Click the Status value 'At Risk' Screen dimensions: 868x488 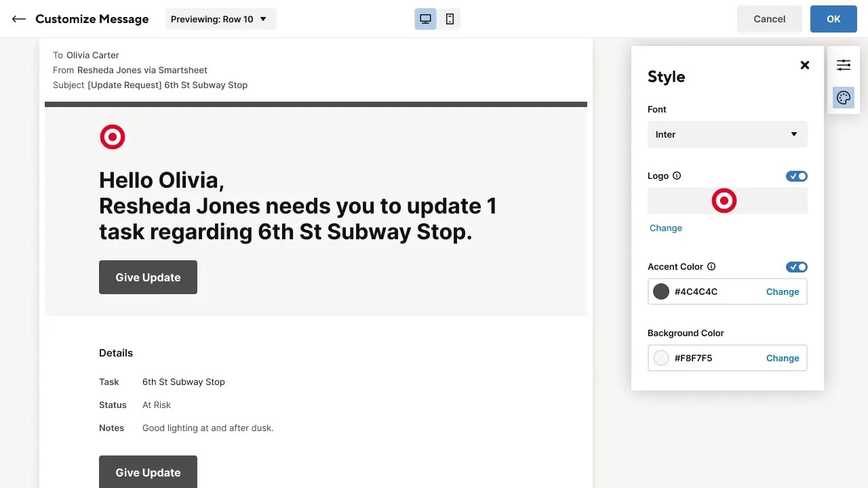(157, 405)
